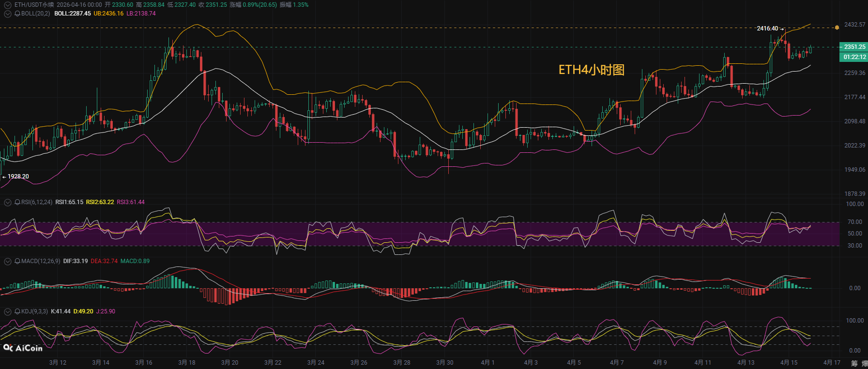Collapse the RSI indicator panel
This screenshot has height=369, width=868.
pyautogui.click(x=7, y=202)
